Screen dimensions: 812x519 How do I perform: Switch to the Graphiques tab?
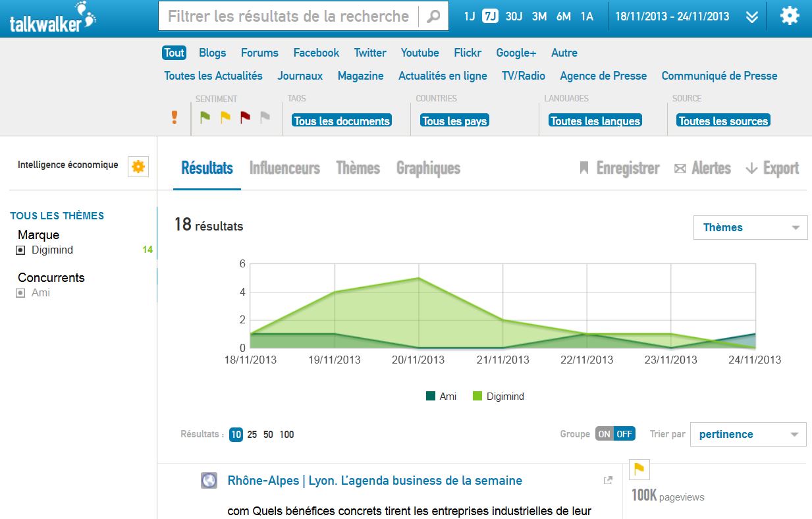(x=428, y=169)
